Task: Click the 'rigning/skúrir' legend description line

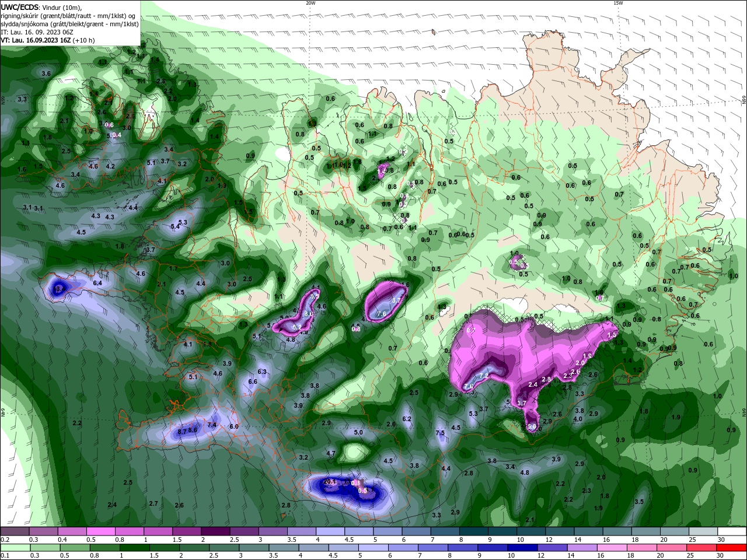Action: (x=69, y=16)
